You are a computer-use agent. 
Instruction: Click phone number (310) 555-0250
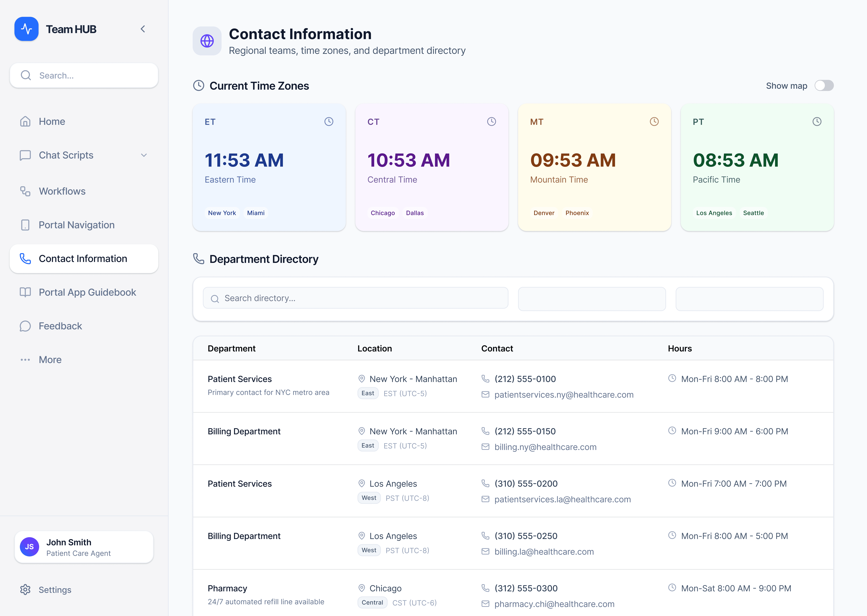pyautogui.click(x=526, y=536)
